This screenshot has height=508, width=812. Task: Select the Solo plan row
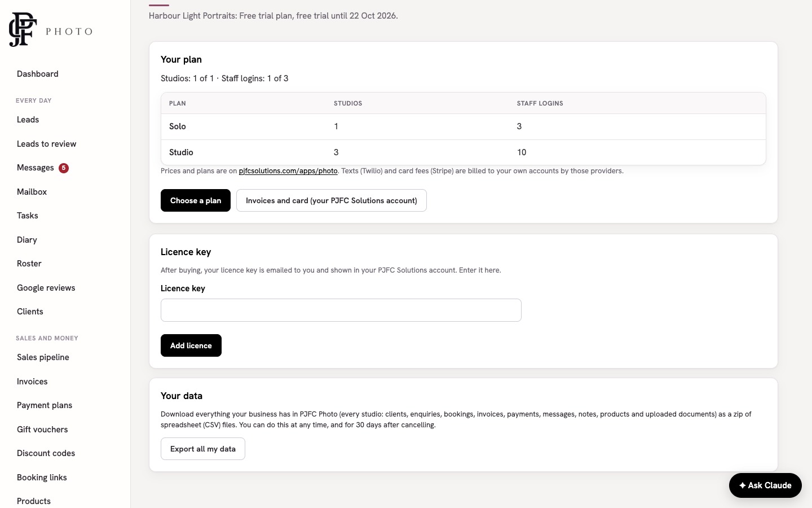tap(464, 126)
